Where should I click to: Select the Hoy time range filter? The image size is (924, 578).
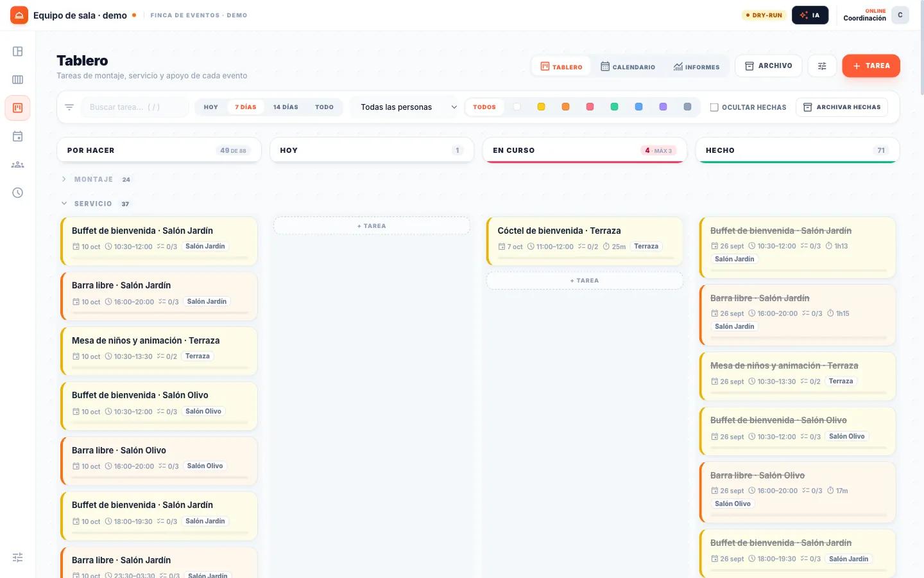tap(211, 107)
